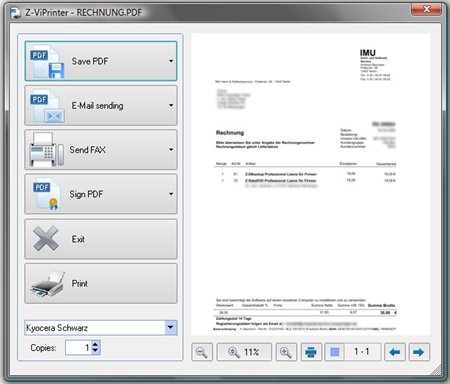
Task: Click the printer icon on the Print button
Action: click(x=48, y=284)
